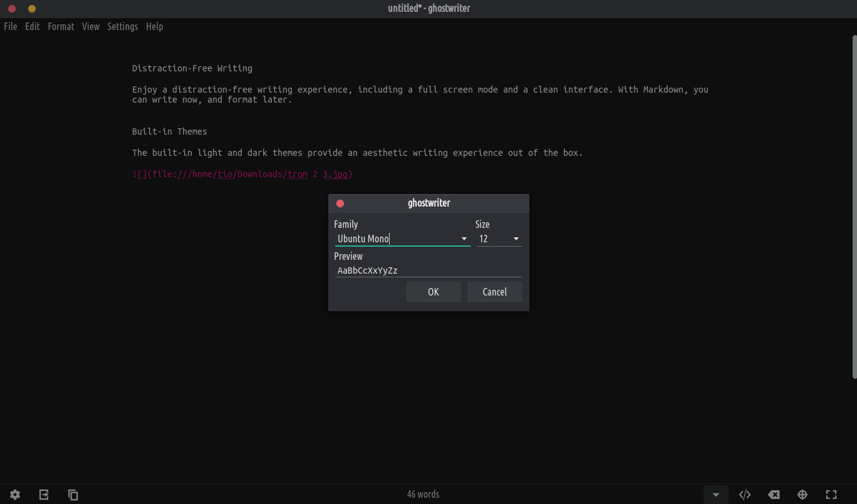
Task: Click the red main window close button
Action: (12, 9)
